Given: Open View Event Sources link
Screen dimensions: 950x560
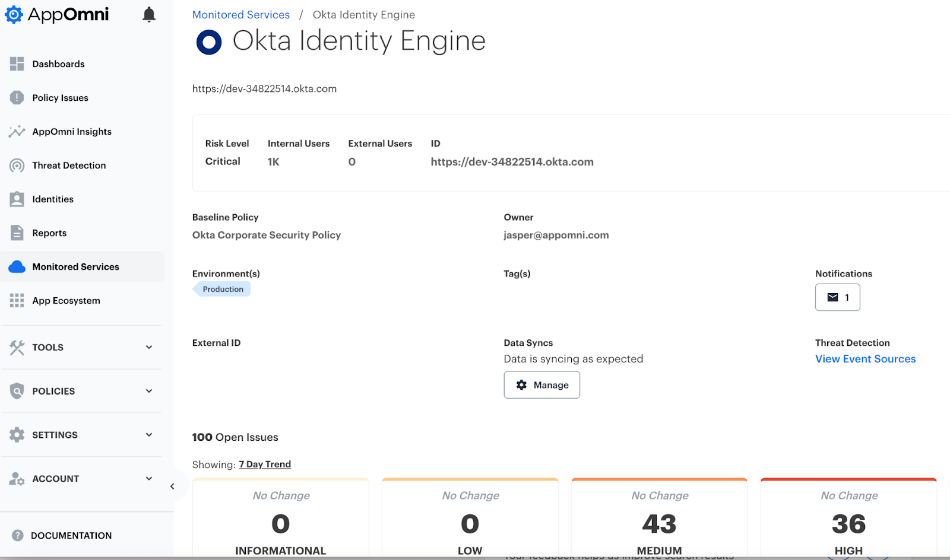Looking at the screenshot, I should coord(865,358).
